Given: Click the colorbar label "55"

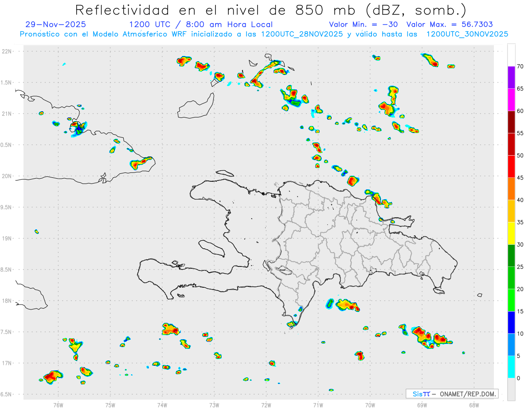Looking at the screenshot, I should pos(520,133).
